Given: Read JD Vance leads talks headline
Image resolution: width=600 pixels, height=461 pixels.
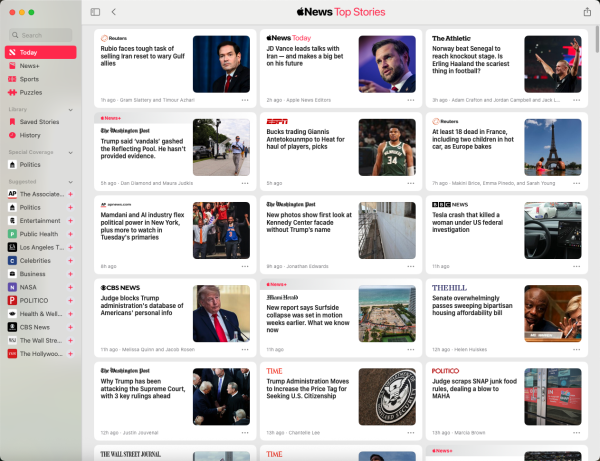Looking at the screenshot, I should tap(305, 56).
